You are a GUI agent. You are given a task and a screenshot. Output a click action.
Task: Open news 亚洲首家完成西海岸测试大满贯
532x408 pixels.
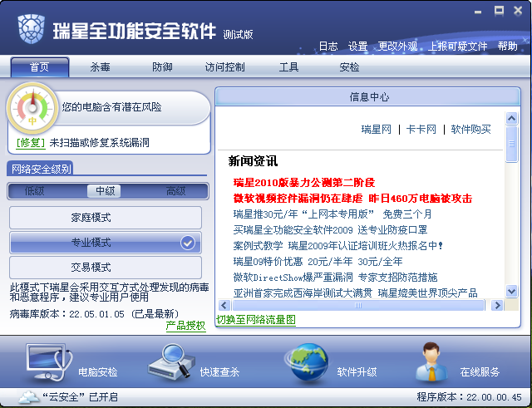pyautogui.click(x=356, y=292)
